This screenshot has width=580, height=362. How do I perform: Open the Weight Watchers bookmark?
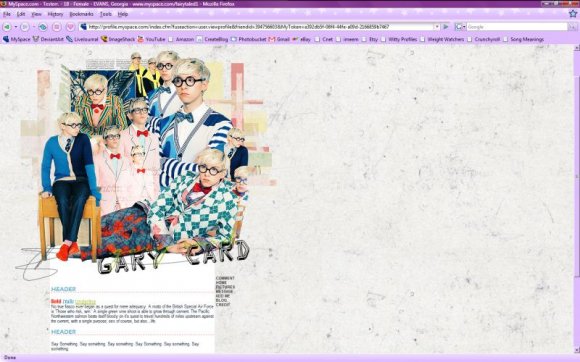[442, 39]
